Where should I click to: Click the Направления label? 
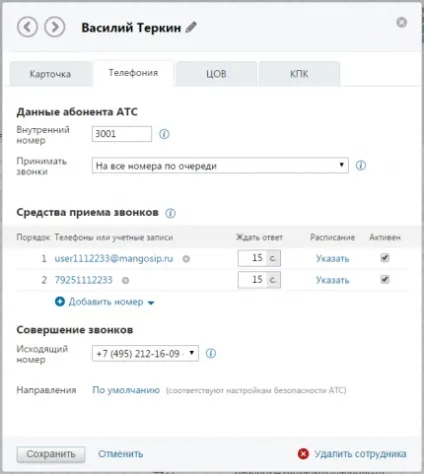point(46,390)
